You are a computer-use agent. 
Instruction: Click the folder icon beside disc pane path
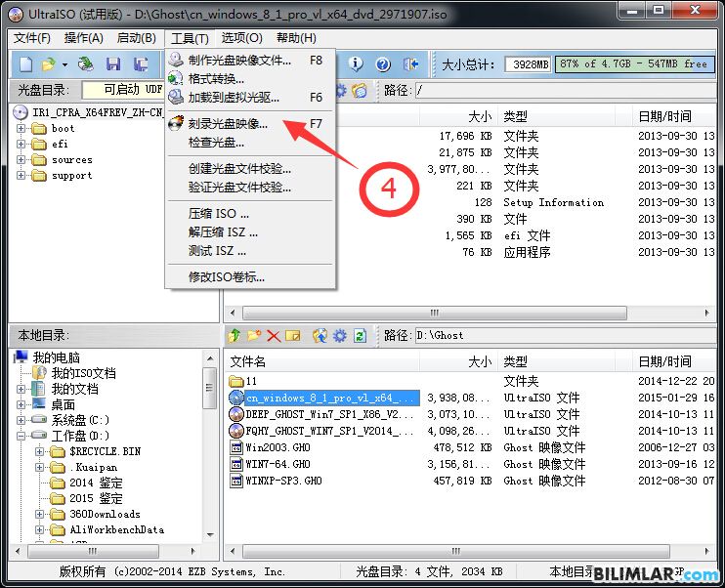click(360, 91)
